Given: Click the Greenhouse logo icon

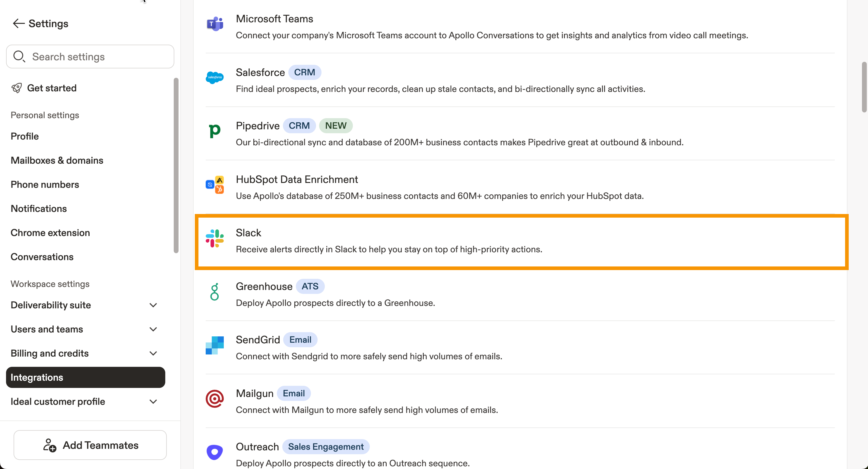Looking at the screenshot, I should pyautogui.click(x=215, y=291).
